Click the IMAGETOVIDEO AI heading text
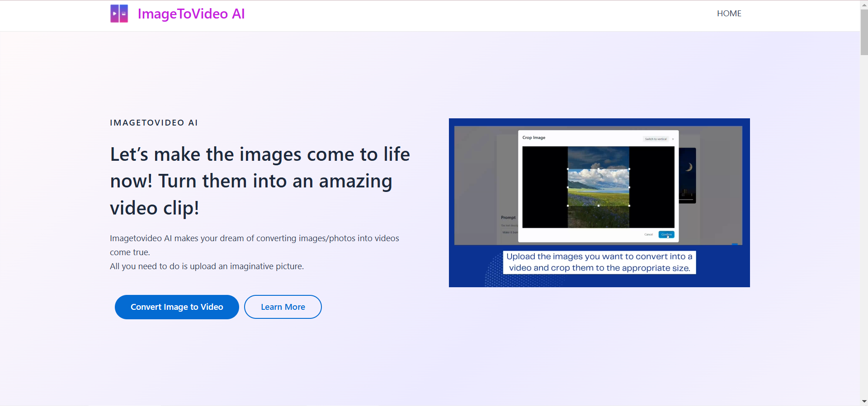The image size is (868, 406). (x=154, y=123)
